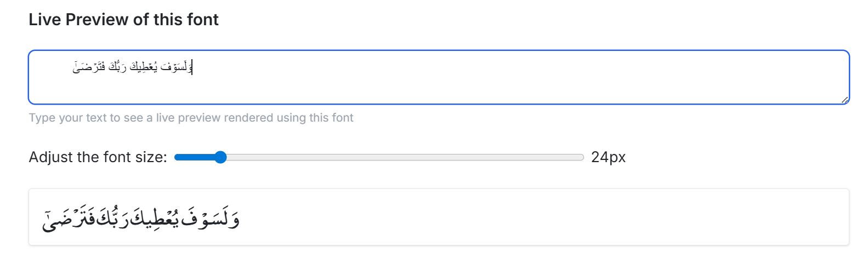Click the blue filled portion of the slider
868x258 pixels.
(195, 158)
